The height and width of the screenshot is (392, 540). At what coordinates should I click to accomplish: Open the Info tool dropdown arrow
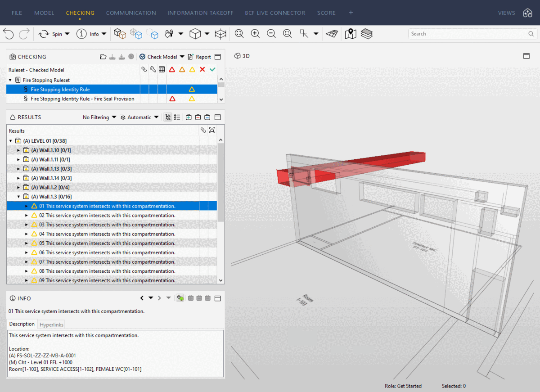pyautogui.click(x=104, y=34)
